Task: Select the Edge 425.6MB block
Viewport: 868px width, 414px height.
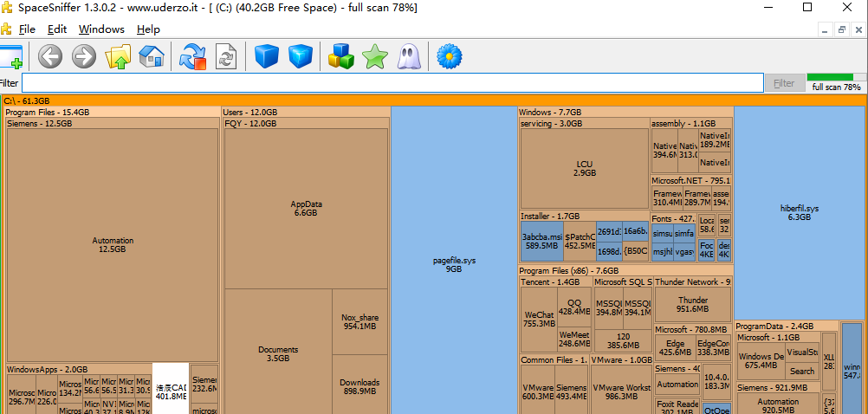Action: [x=675, y=347]
